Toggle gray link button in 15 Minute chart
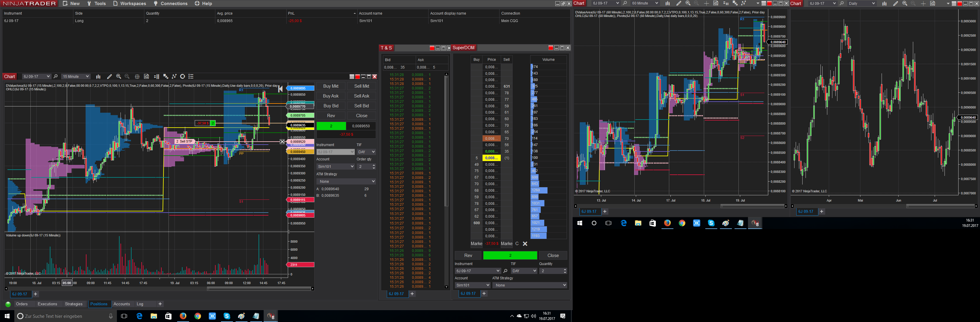Image resolution: width=980 pixels, height=322 pixels. pos(352,76)
